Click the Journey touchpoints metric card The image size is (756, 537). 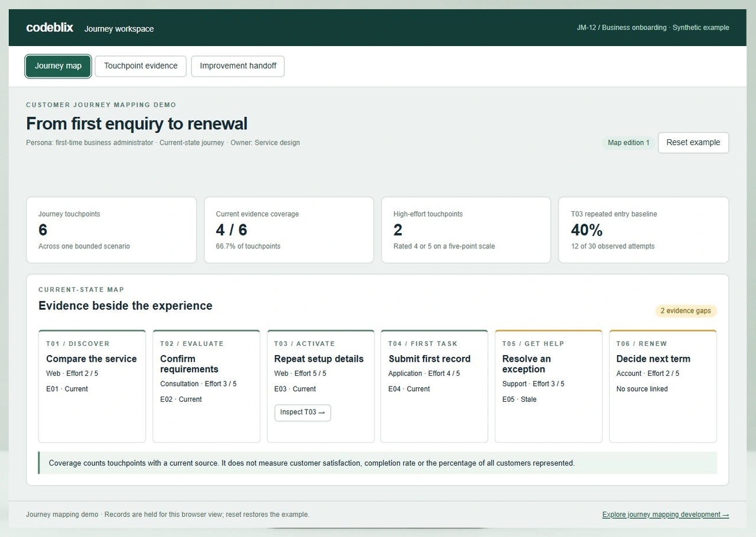point(112,230)
